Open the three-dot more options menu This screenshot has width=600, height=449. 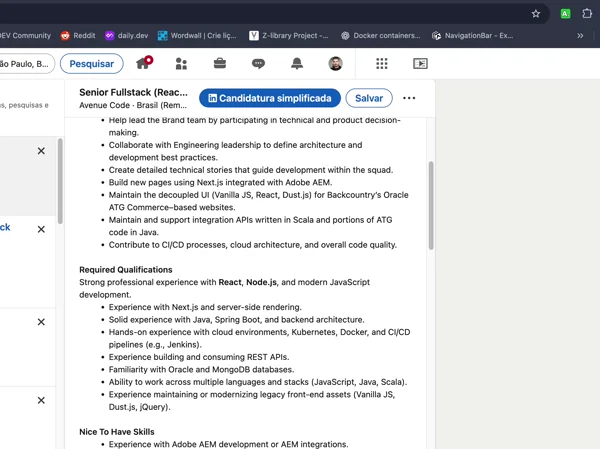pyautogui.click(x=409, y=98)
